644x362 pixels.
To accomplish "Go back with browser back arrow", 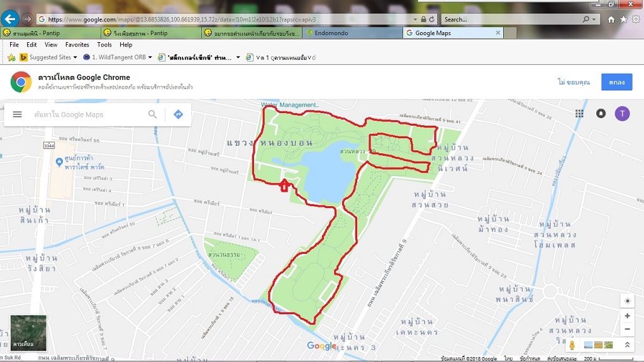I will pos(10,19).
